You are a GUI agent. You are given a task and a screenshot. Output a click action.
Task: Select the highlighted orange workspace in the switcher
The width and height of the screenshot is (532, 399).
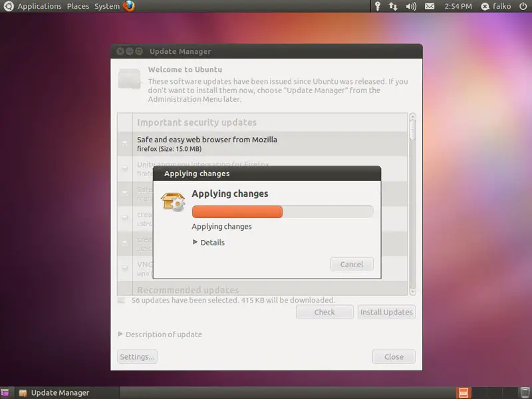(x=464, y=393)
